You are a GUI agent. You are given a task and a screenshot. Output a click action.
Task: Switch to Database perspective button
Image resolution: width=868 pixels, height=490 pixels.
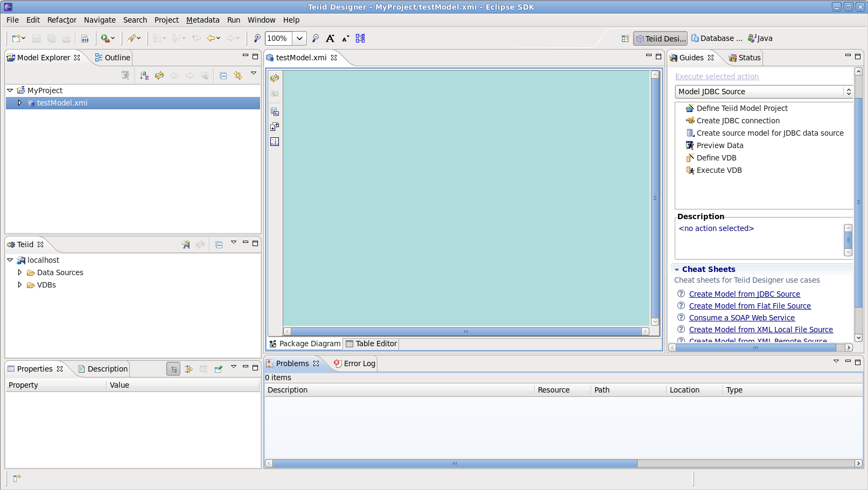[x=717, y=38]
